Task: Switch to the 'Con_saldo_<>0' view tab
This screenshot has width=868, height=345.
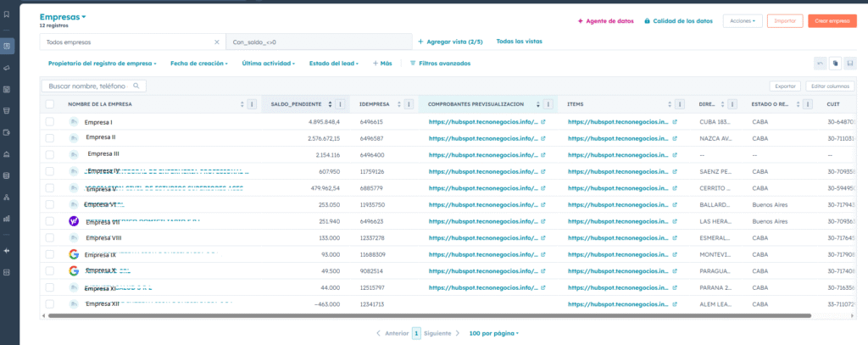Action: 254,42
